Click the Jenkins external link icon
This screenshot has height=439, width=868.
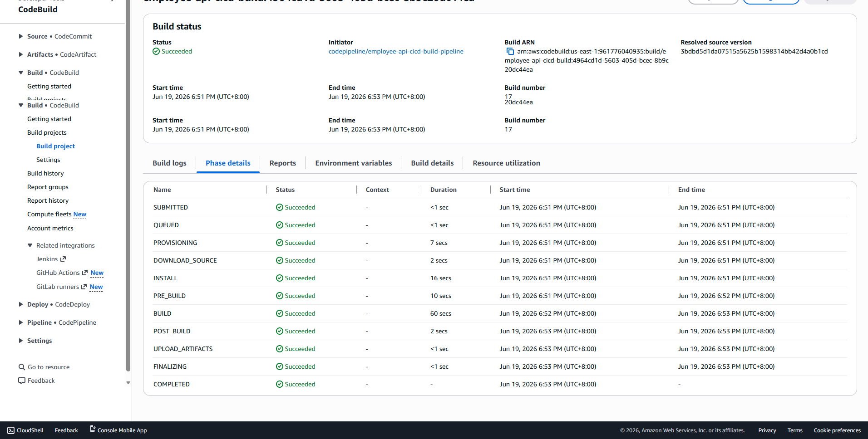(63, 259)
